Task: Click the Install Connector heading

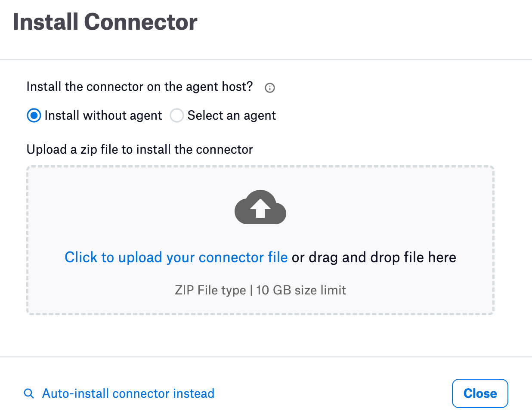Action: point(105,22)
